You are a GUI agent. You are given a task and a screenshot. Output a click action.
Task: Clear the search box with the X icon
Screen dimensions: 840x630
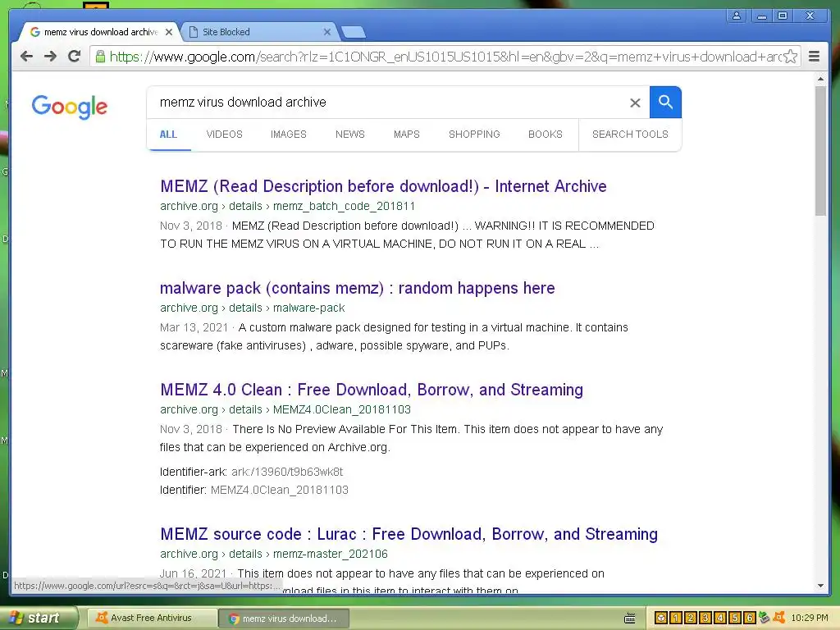(x=635, y=103)
